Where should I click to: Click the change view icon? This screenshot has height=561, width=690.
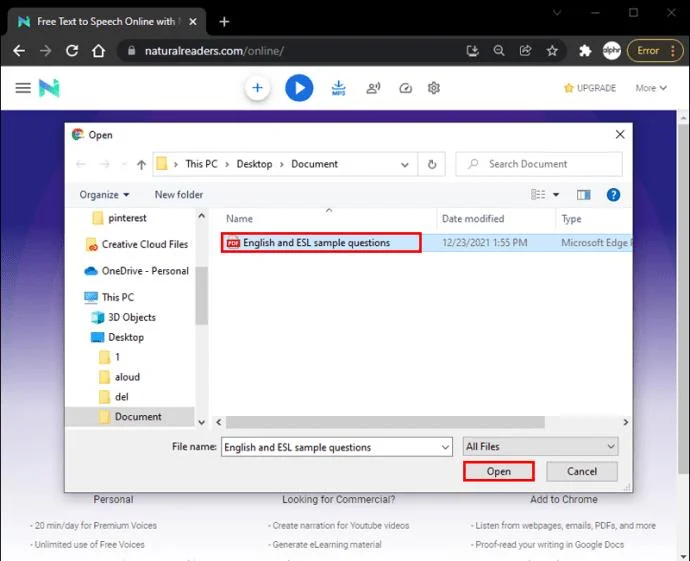(538, 194)
